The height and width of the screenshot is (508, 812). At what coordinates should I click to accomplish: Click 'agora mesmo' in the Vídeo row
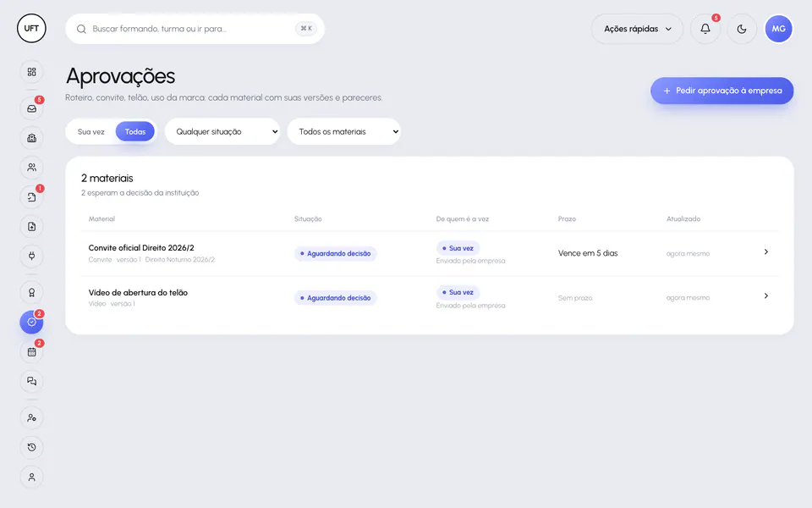(x=689, y=297)
